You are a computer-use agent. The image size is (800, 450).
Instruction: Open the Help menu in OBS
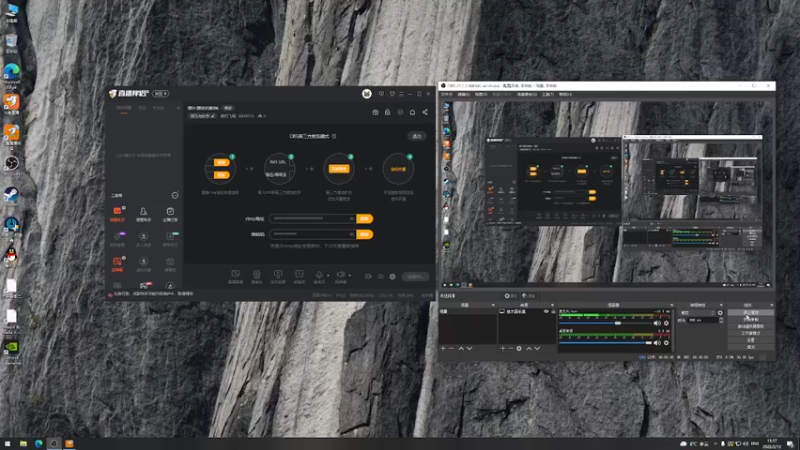pyautogui.click(x=565, y=94)
